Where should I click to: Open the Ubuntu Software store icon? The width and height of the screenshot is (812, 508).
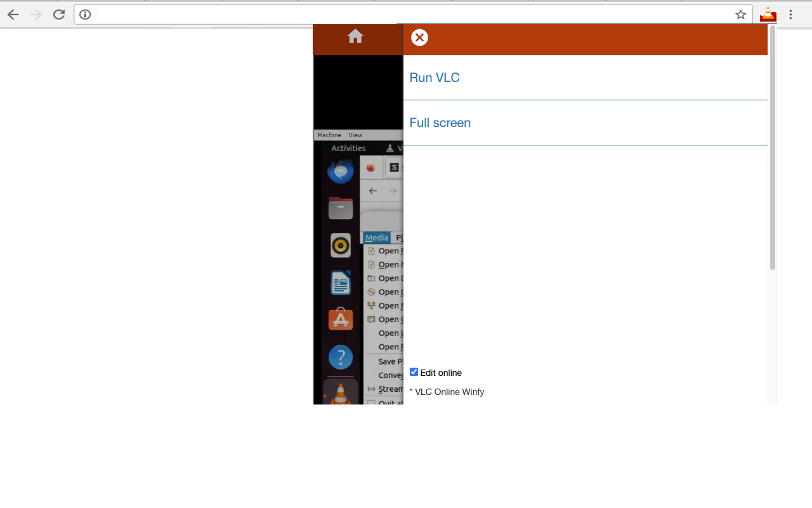[x=341, y=319]
